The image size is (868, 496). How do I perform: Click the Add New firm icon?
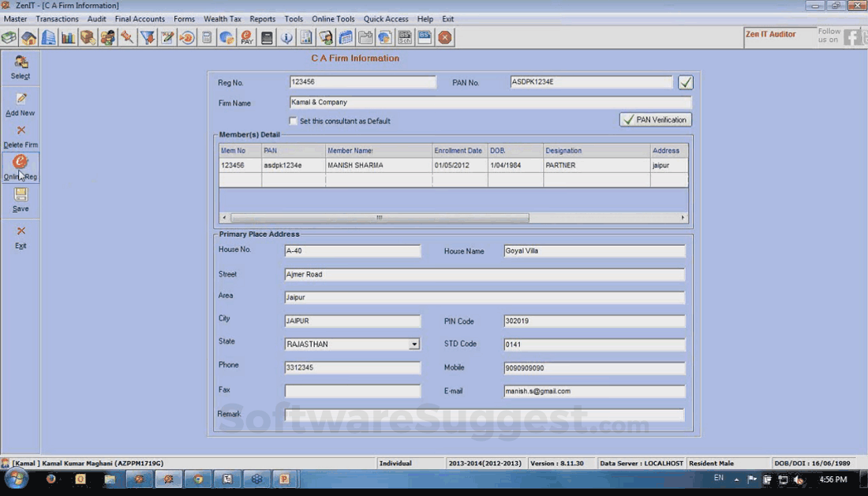pos(21,100)
